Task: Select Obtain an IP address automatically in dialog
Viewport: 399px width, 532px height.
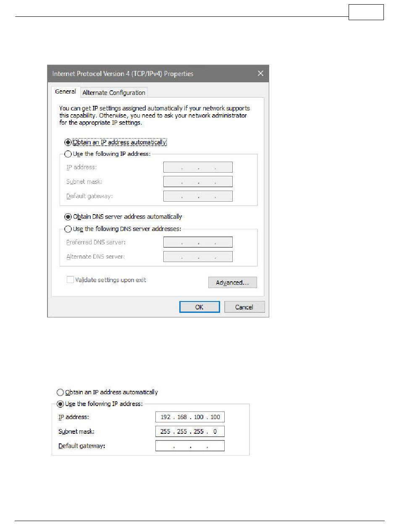Action: 115,142
